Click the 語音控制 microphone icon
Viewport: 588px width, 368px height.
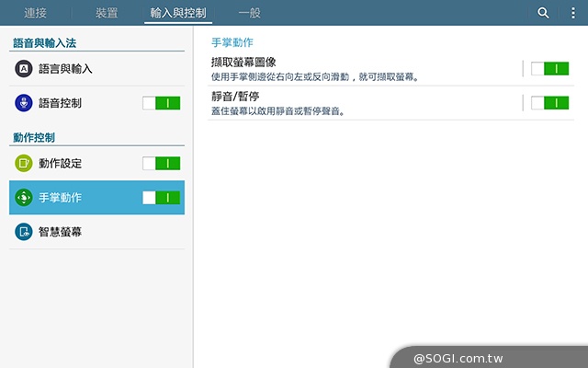click(24, 103)
